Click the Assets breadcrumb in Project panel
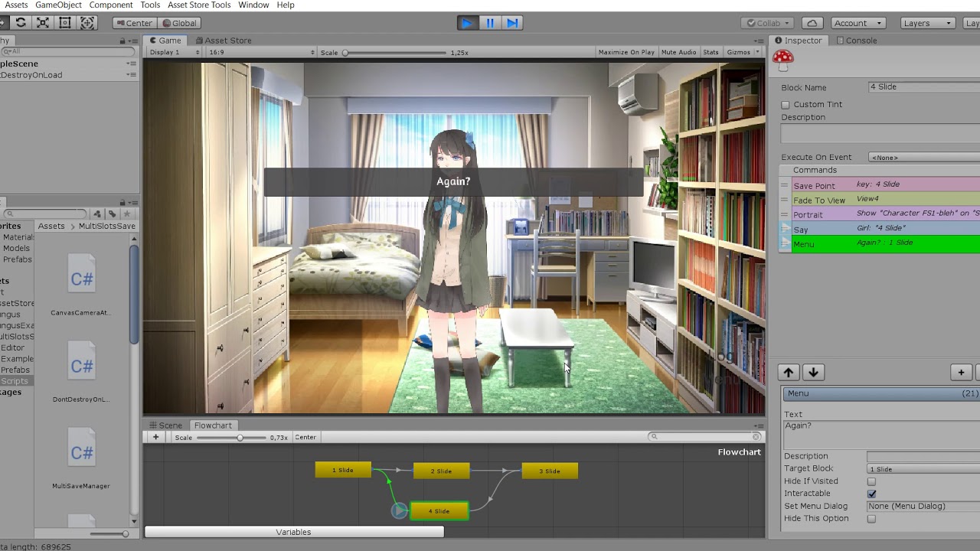Screen dimensions: 980x551 (x=51, y=226)
